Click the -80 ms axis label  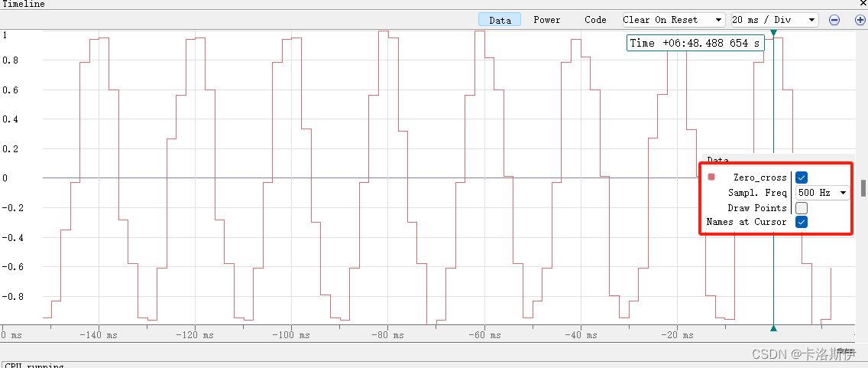(387, 335)
